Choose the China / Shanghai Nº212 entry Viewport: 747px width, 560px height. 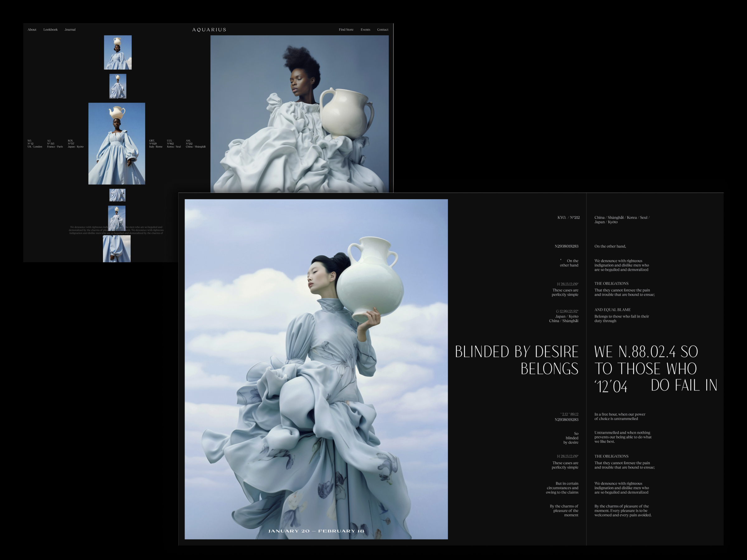point(195,144)
